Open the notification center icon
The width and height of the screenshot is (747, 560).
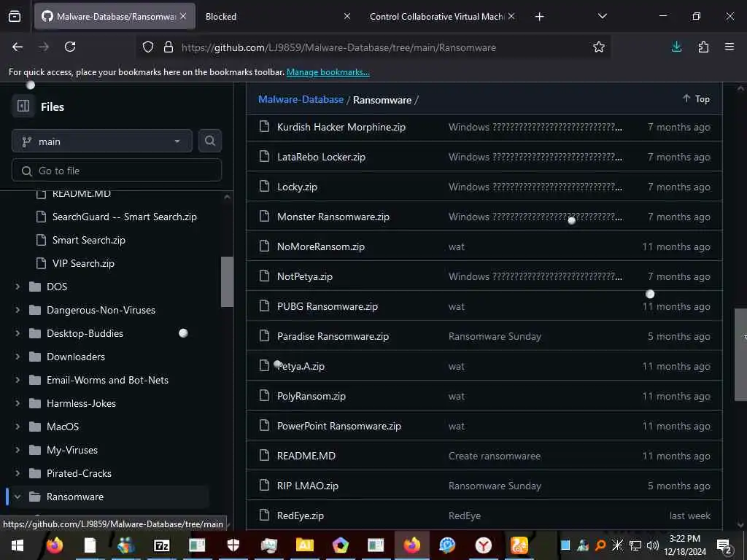coord(724,546)
